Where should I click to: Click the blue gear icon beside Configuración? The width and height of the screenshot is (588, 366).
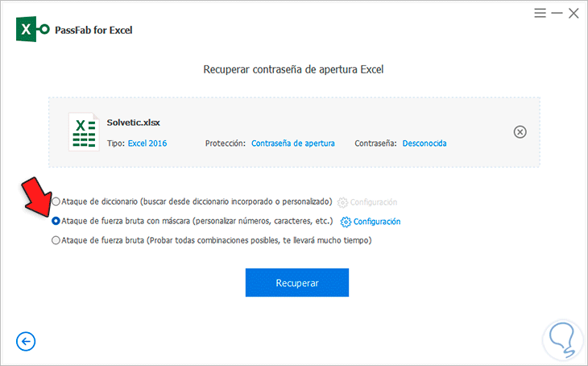(346, 222)
